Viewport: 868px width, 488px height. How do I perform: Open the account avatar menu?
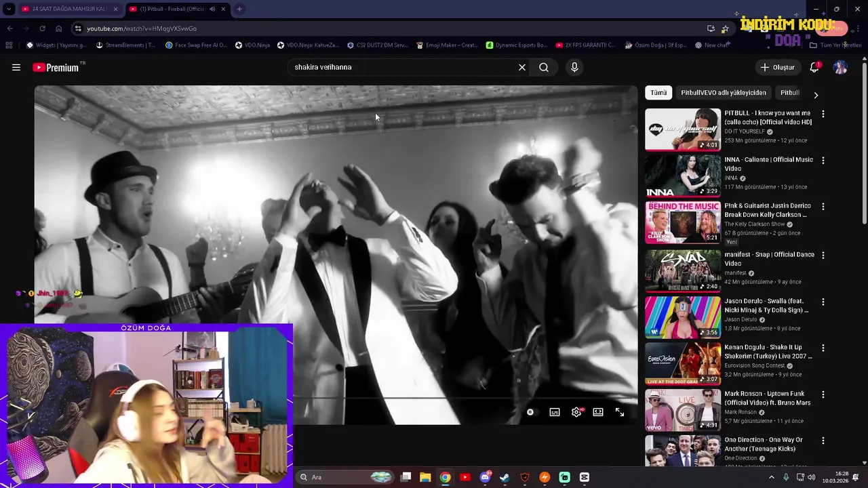coord(840,67)
